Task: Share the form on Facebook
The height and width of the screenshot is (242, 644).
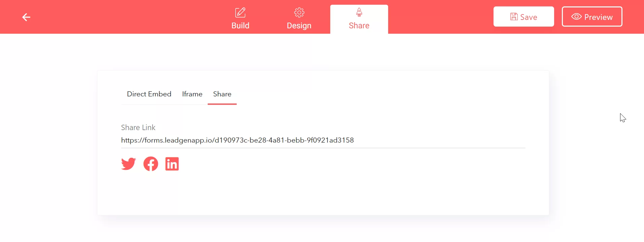Action: pyautogui.click(x=150, y=164)
